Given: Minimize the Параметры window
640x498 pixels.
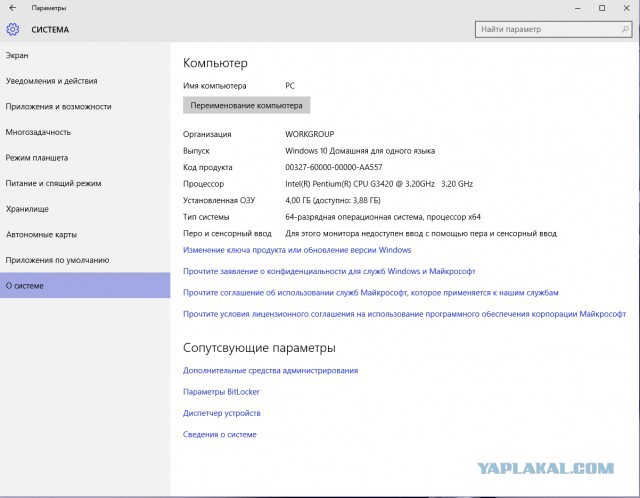Looking at the screenshot, I should [578, 8].
